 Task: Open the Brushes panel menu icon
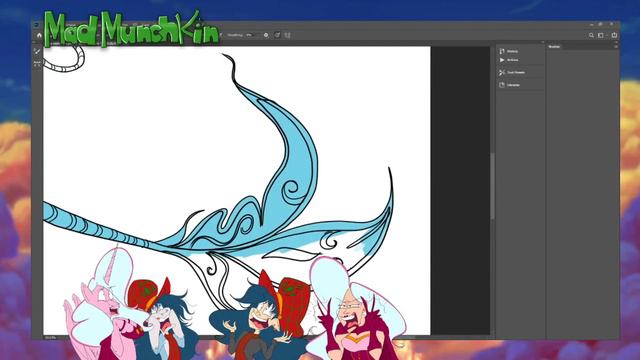pos(616,47)
